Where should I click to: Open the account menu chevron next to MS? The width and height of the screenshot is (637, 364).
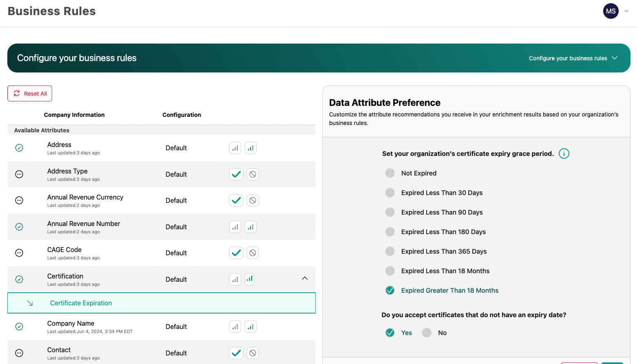click(626, 11)
